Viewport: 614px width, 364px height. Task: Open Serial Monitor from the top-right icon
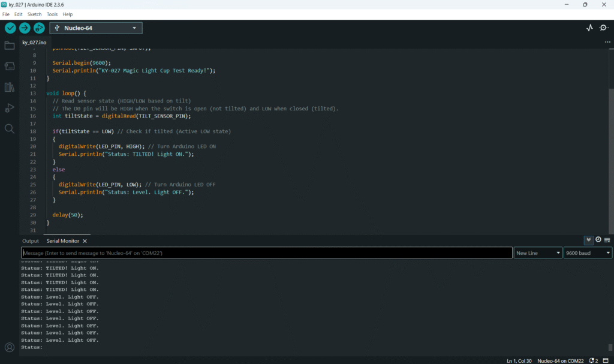coord(604,28)
